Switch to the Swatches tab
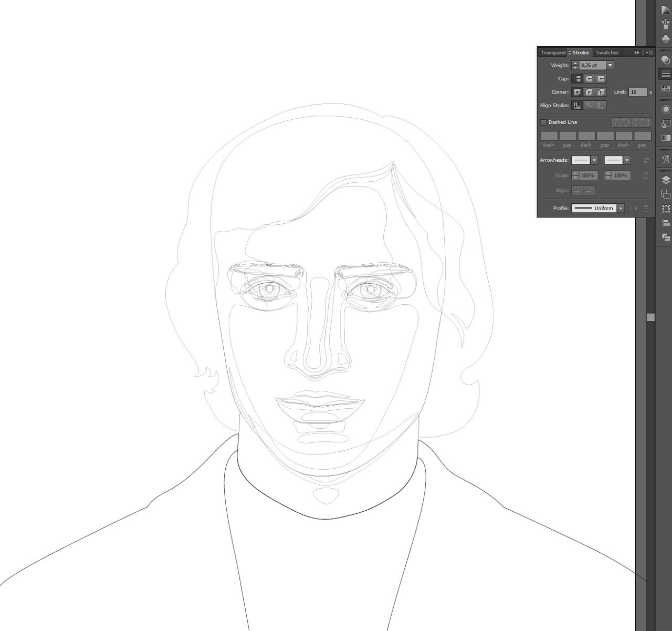The image size is (672, 631). (x=607, y=53)
